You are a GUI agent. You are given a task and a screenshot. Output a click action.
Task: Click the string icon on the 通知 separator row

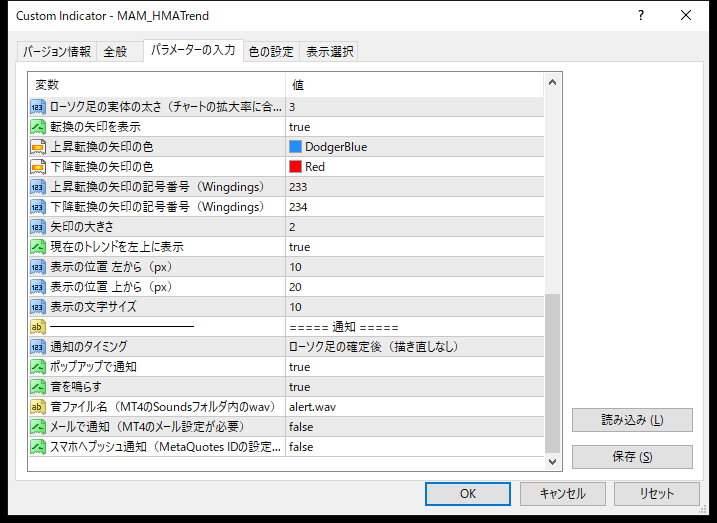click(x=38, y=327)
